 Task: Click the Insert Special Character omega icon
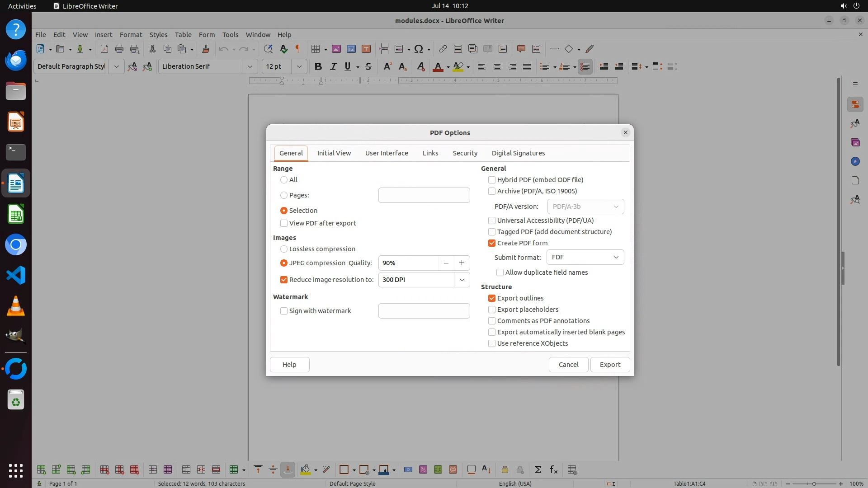pyautogui.click(x=419, y=49)
